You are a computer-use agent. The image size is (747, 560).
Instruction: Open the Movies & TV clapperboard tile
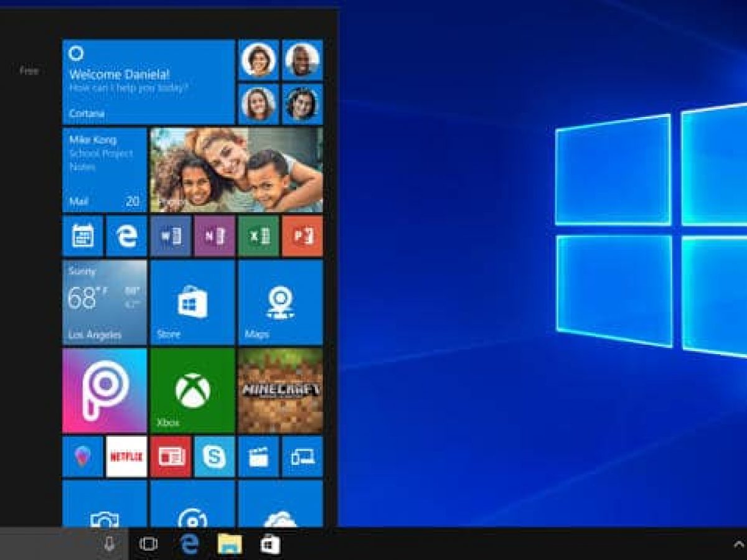(258, 457)
